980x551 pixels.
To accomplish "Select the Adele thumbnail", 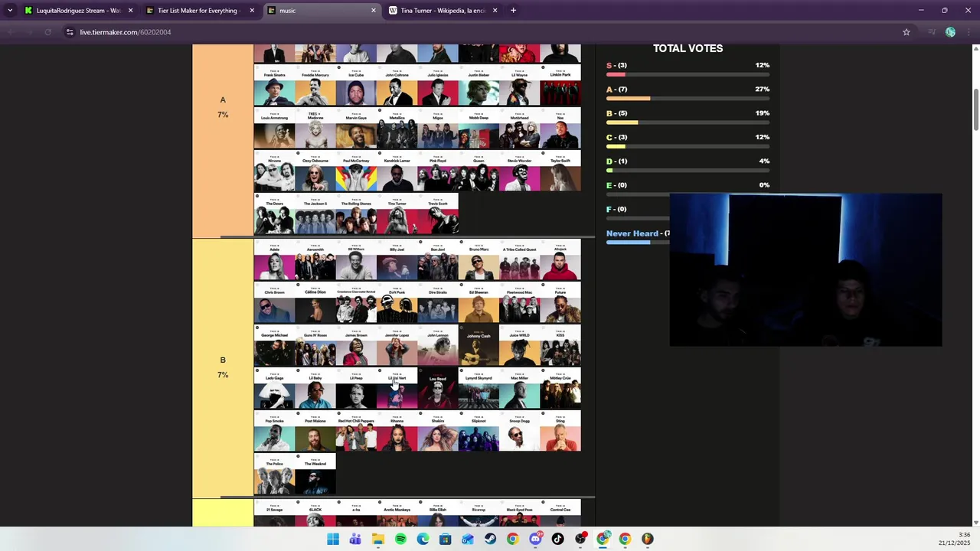I will [274, 260].
